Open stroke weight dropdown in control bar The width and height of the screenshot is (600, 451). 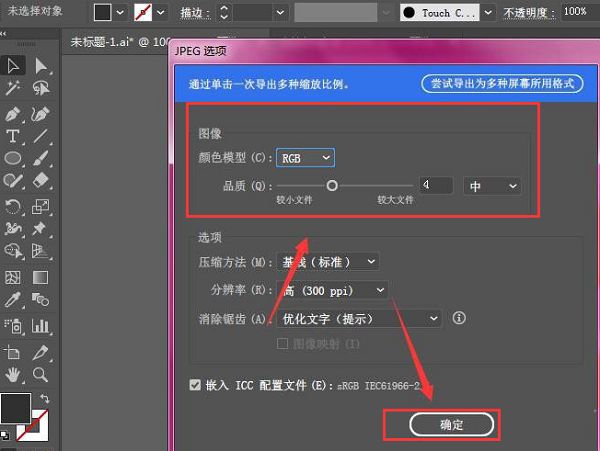tap(280, 13)
